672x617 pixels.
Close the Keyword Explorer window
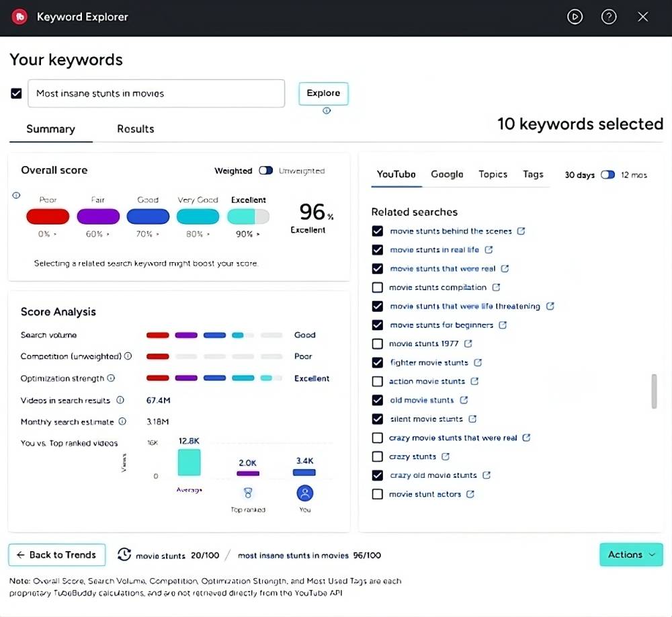(642, 17)
